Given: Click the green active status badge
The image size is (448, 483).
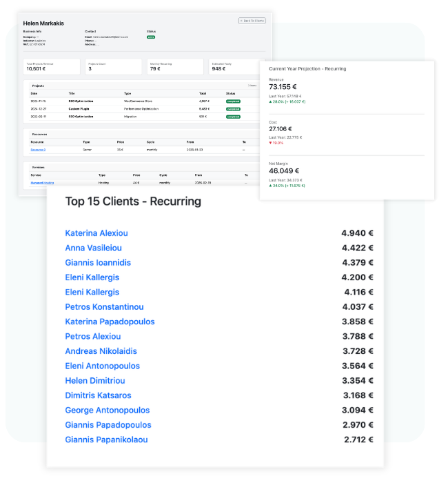Looking at the screenshot, I should (x=151, y=37).
